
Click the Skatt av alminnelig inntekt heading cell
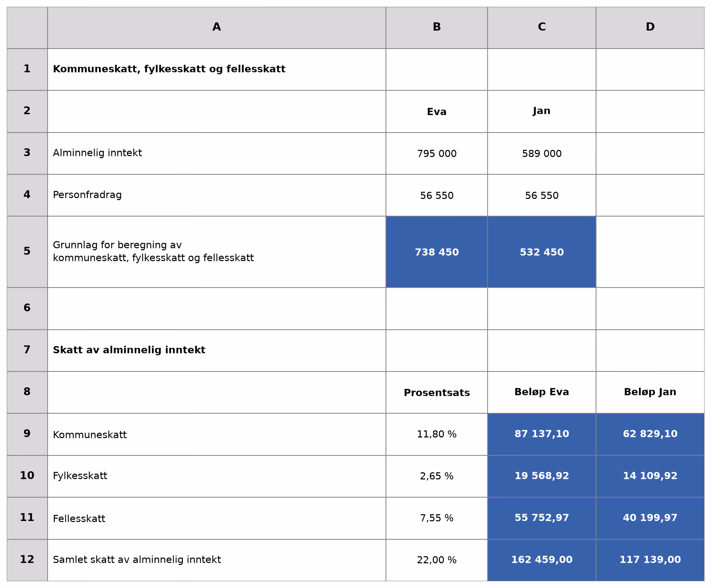pyautogui.click(x=217, y=350)
